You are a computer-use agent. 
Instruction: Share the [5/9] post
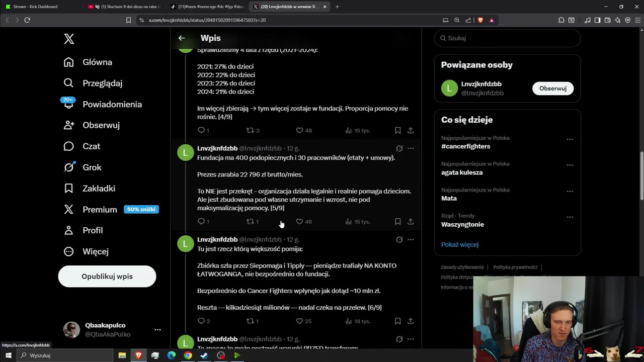tap(411, 221)
